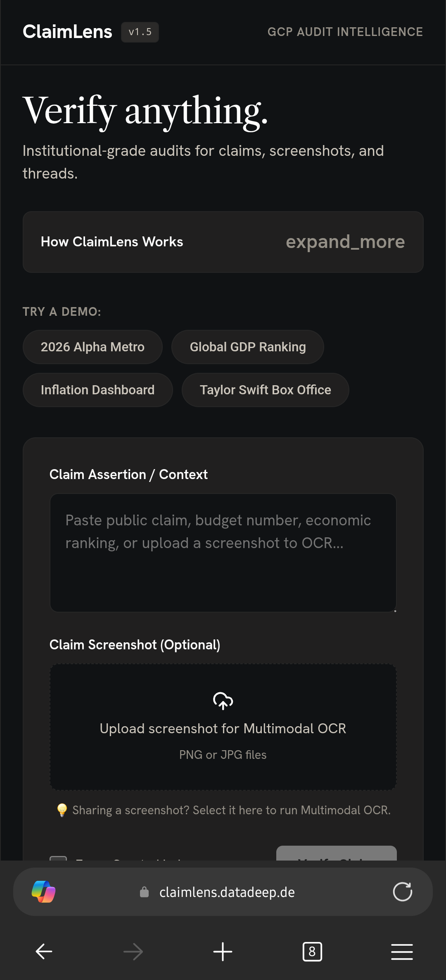Expand the How ClaimLens Works panel
This screenshot has width=446, height=980.
[x=223, y=242]
